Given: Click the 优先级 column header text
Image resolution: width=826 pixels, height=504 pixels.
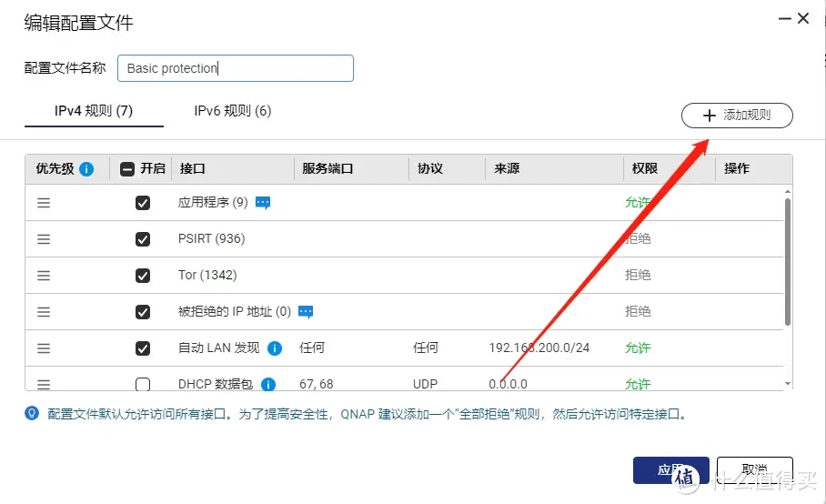Looking at the screenshot, I should coord(55,168).
